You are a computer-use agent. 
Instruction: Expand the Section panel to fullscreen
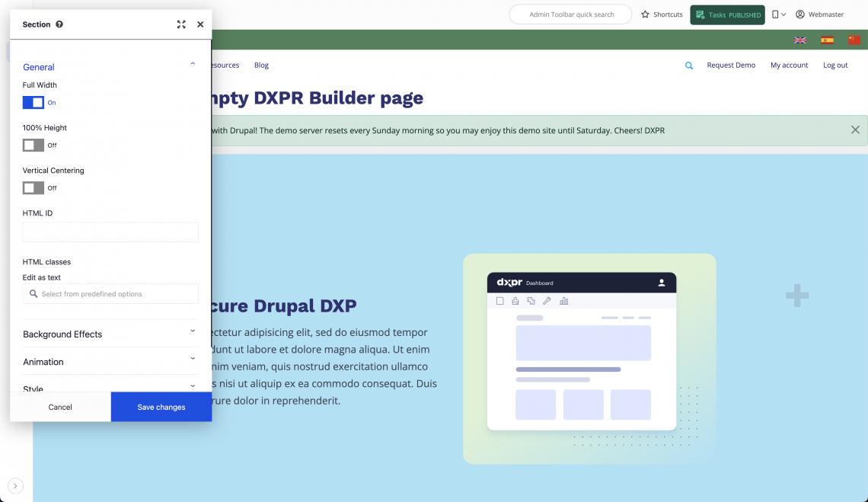(x=181, y=24)
